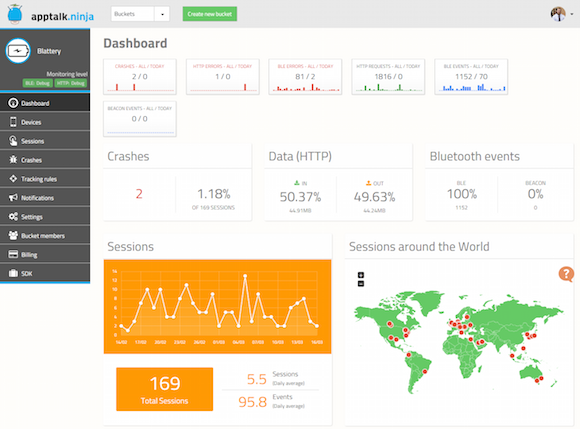Click the Tracking rules crosshair icon
Screen dimensions: 580x429
pyautogui.click(x=13, y=178)
